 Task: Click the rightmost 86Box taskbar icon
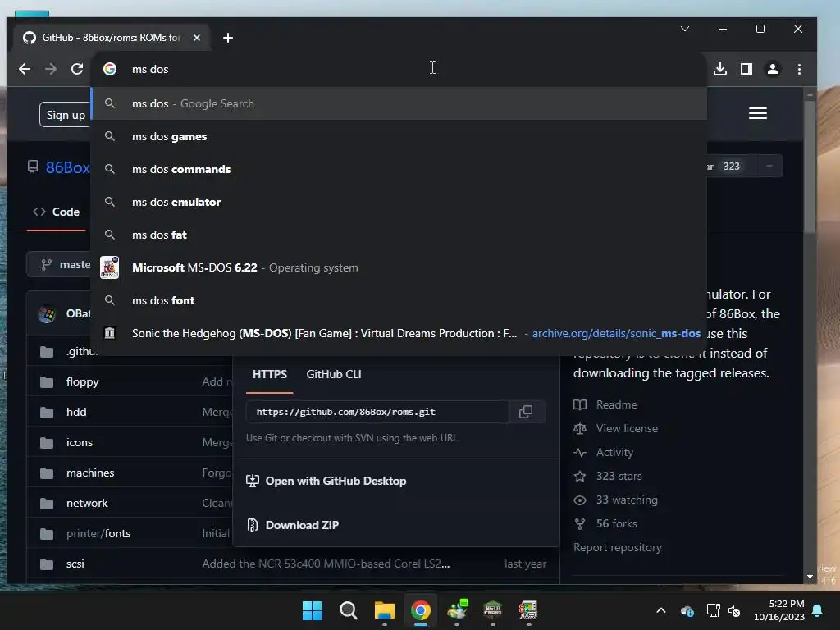pyautogui.click(x=527, y=610)
